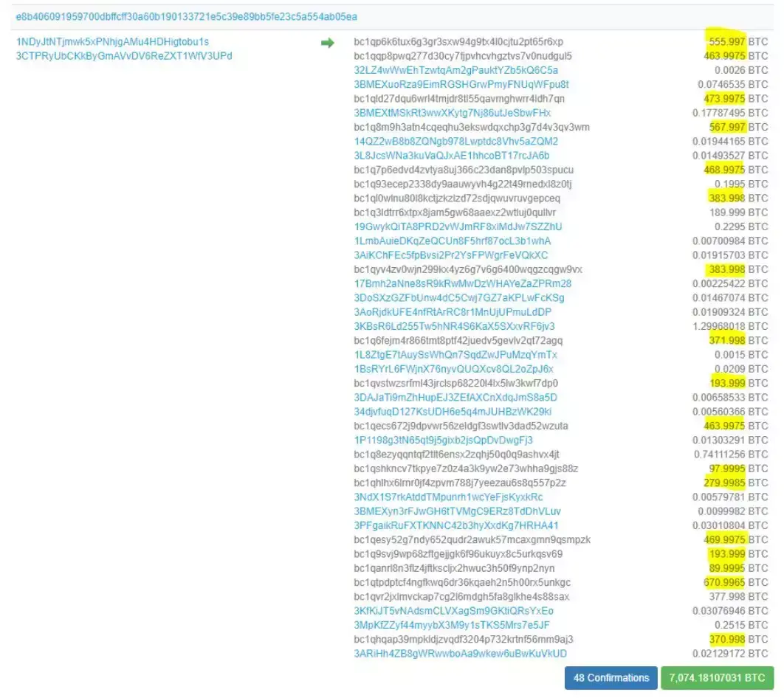Select address bc1qanrl8n3flz4jftkscljx2hwuc3h50f9ynp2nyn

click(x=454, y=567)
